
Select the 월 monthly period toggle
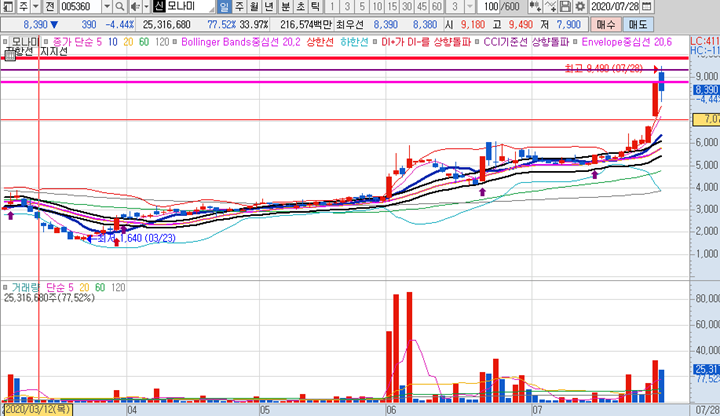(254, 6)
